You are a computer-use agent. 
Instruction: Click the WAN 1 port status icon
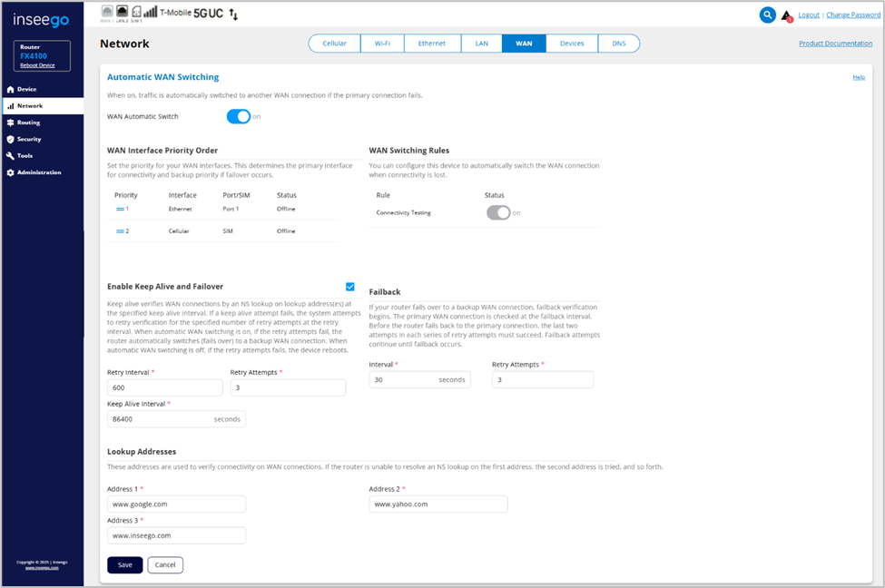(x=107, y=13)
